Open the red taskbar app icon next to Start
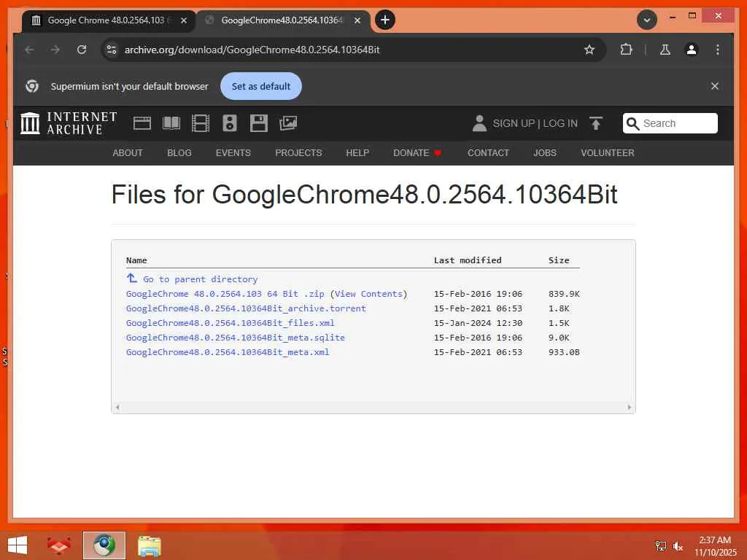The height and width of the screenshot is (560, 747). (x=58, y=545)
